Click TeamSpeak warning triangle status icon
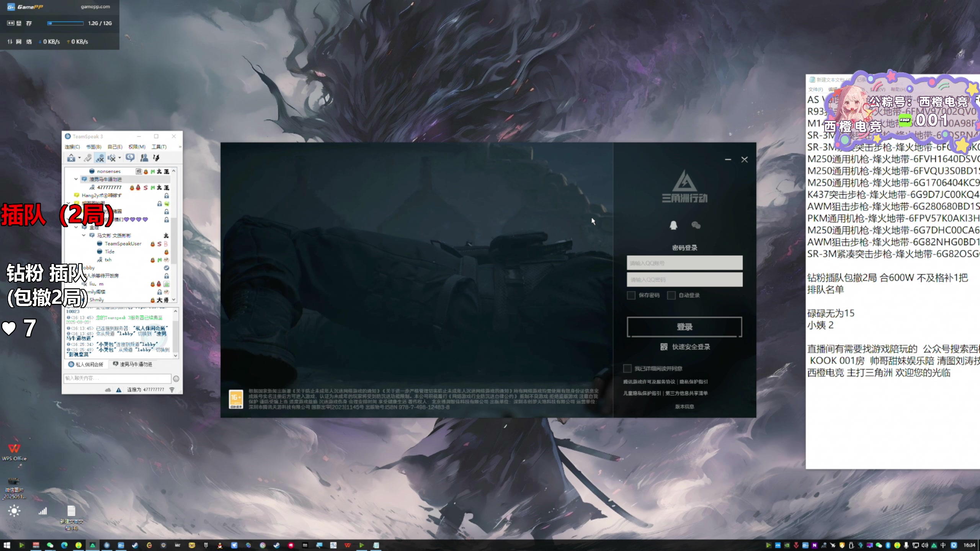 pyautogui.click(x=119, y=390)
